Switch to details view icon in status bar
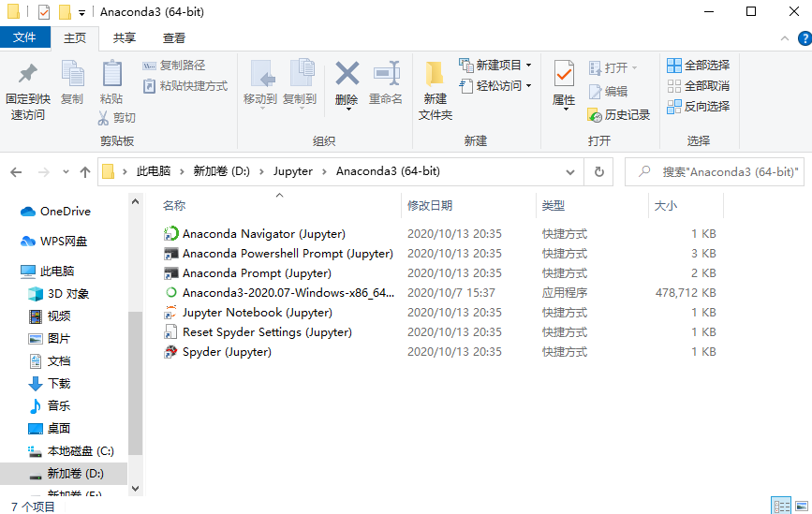The height and width of the screenshot is (514, 812). [781, 506]
